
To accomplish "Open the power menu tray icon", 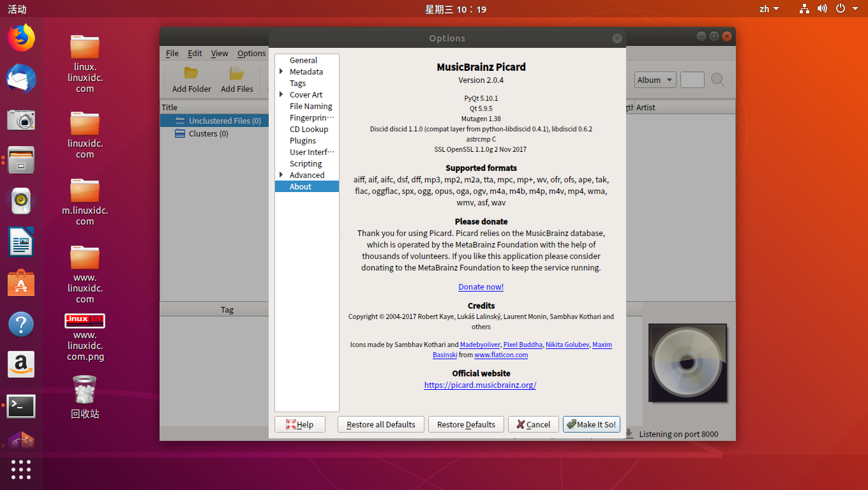I will click(x=841, y=8).
